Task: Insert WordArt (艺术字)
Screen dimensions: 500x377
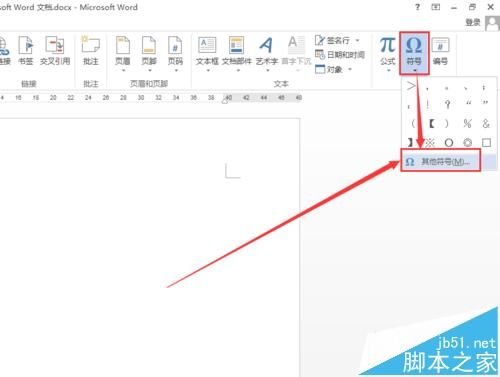Action: pyautogui.click(x=267, y=53)
